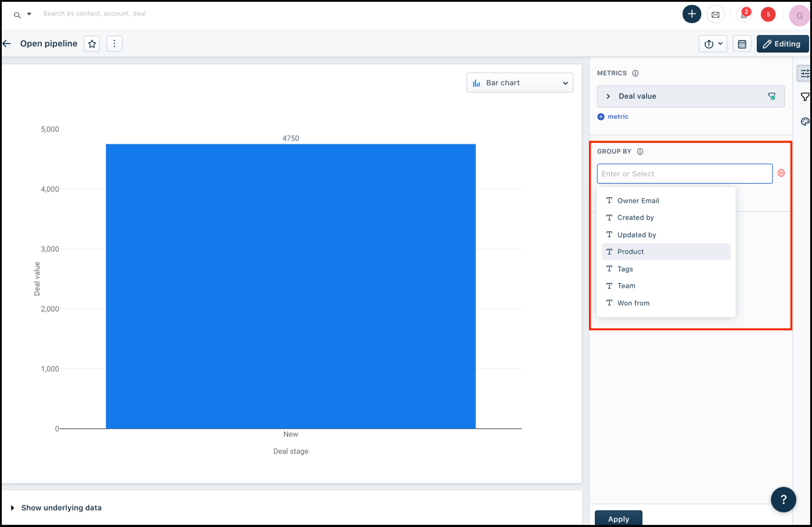Screen dimensions: 812x527
Task: Click the plus quick-add button
Action: point(691,14)
